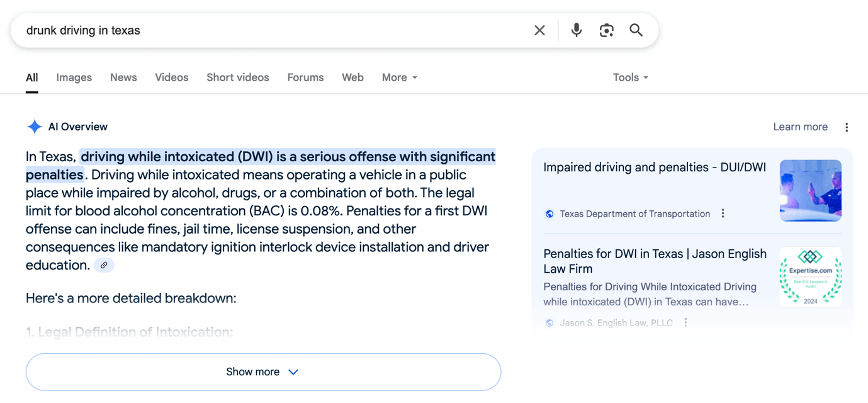868x403 pixels.
Task: Expand AI Overview with Show more
Action: (x=263, y=372)
